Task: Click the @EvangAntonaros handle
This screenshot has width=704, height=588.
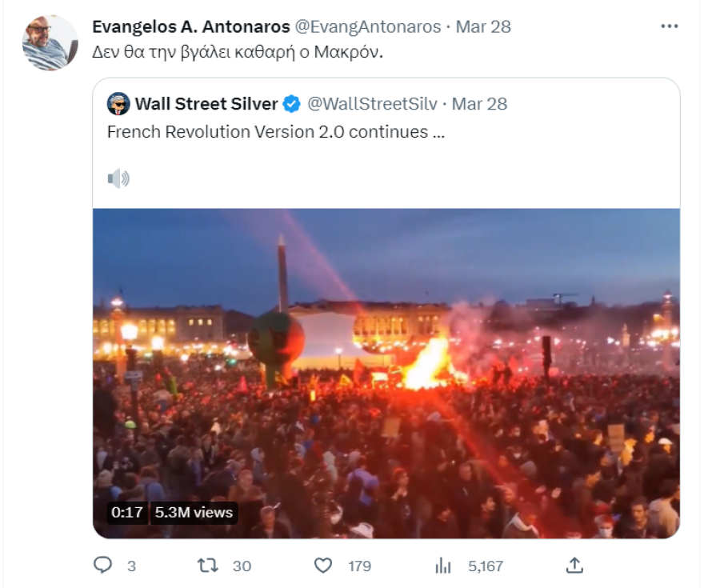Action: 368,26
